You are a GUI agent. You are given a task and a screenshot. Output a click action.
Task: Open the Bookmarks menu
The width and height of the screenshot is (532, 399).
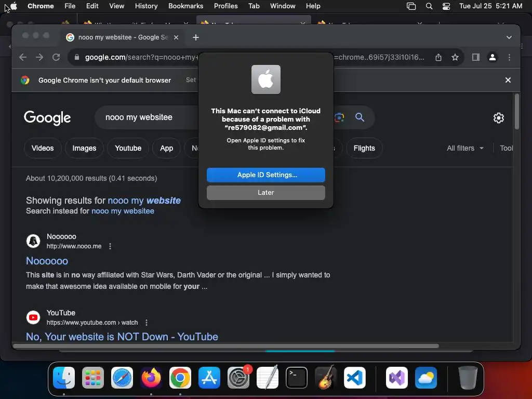click(185, 6)
